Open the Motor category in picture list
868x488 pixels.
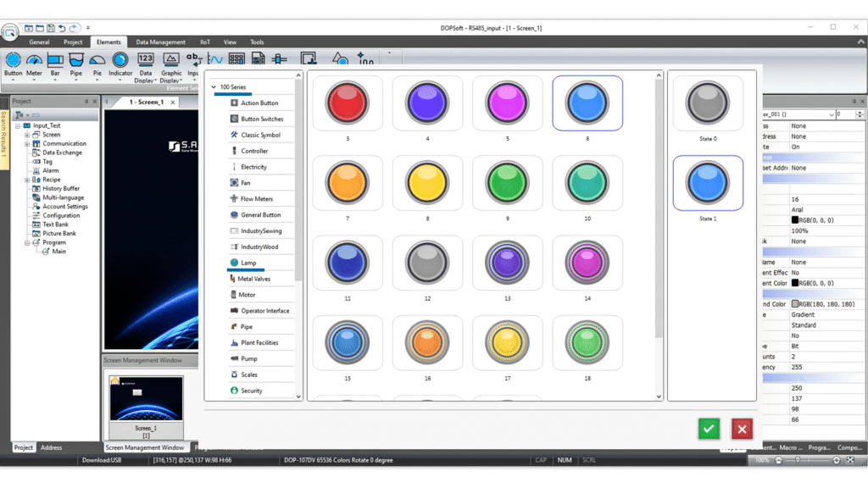(x=247, y=295)
